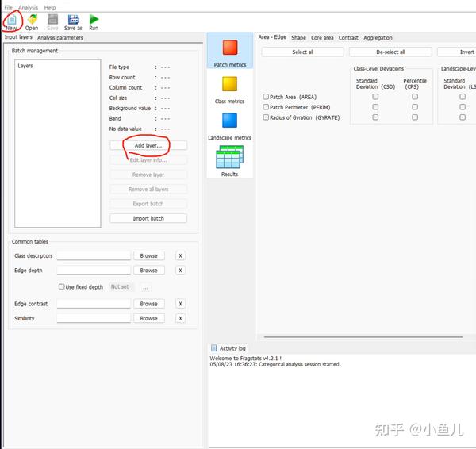The width and height of the screenshot is (476, 449).
Task: Enable the Radius of Gyration (GYRATE) checkbox
Action: [266, 117]
